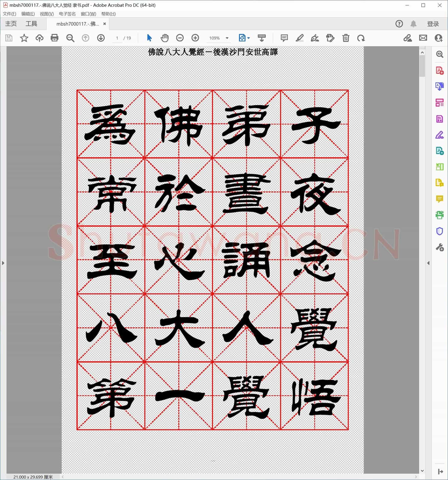Viewport: 448px width, 480px height.
Task: Switch to the 主页 tab
Action: (x=11, y=24)
